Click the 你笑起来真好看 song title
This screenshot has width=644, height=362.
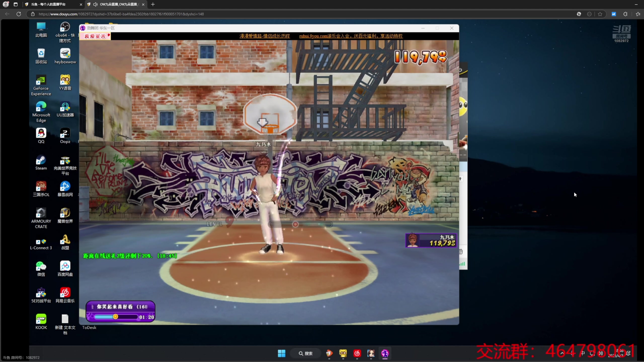pyautogui.click(x=115, y=307)
